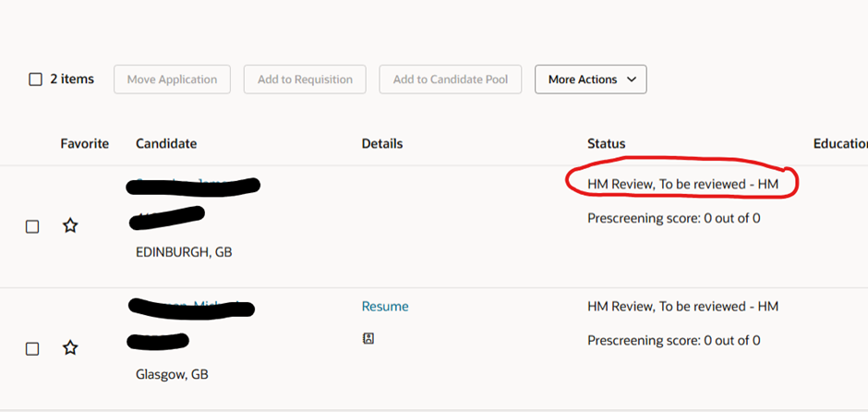Click the Glasgow row's HM Review status text

(x=682, y=307)
